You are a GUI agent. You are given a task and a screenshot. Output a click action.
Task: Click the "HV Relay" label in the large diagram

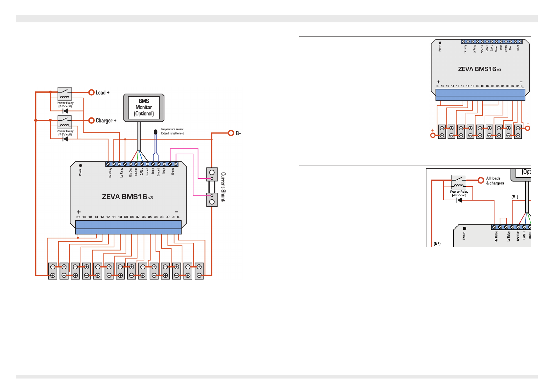coord(110,173)
